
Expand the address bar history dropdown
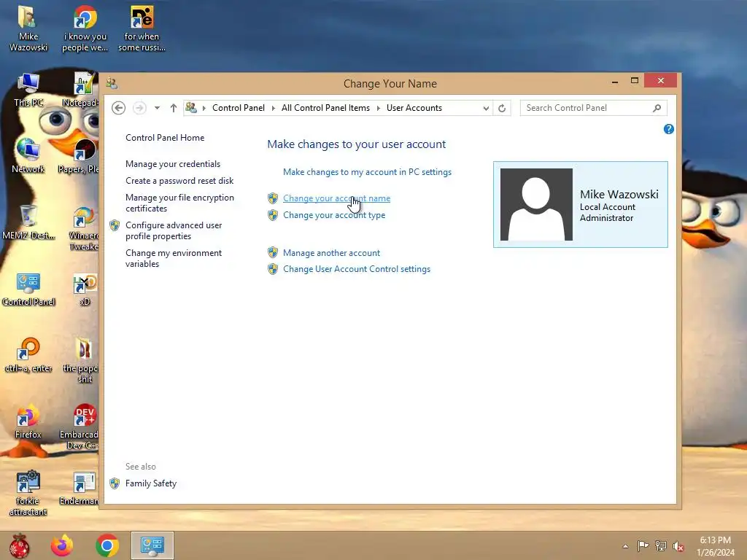(x=485, y=108)
